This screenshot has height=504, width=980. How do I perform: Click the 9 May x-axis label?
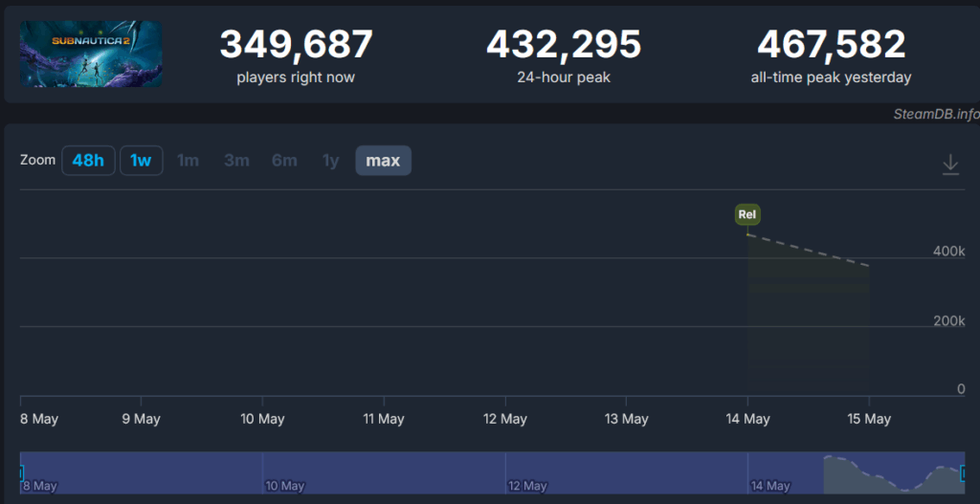142,419
